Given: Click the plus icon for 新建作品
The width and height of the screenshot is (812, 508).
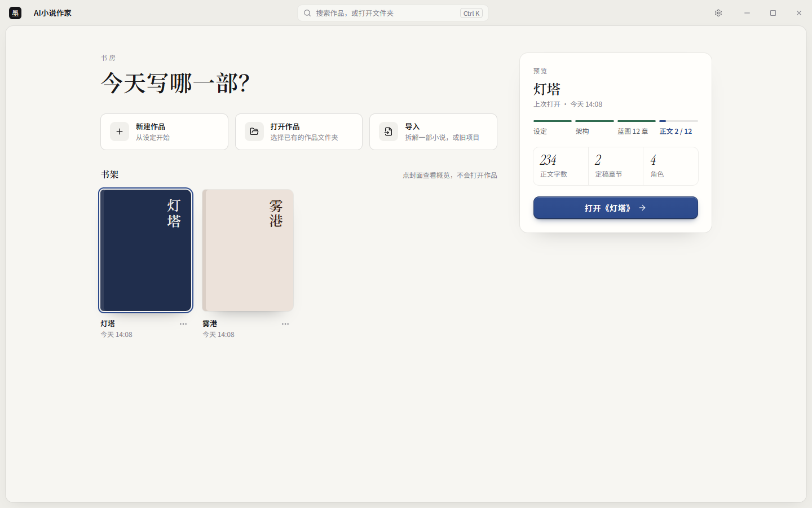Looking at the screenshot, I should (120, 132).
